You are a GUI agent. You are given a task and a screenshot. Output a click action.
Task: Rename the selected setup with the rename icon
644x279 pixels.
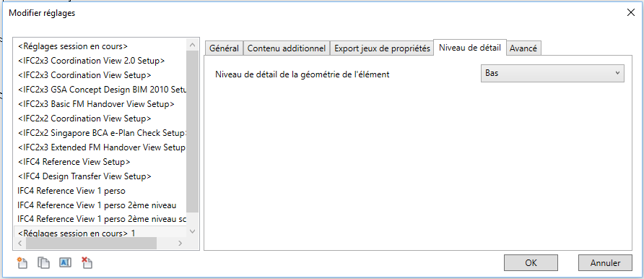click(x=65, y=262)
